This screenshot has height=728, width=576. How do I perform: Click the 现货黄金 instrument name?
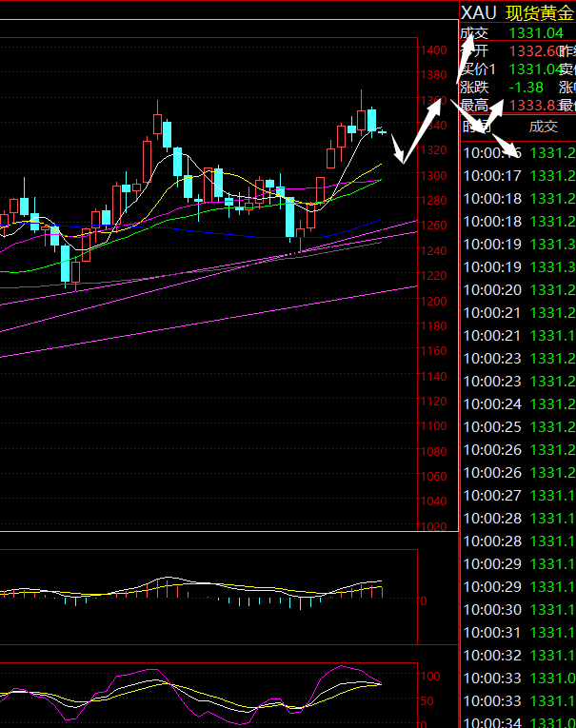pyautogui.click(x=540, y=13)
